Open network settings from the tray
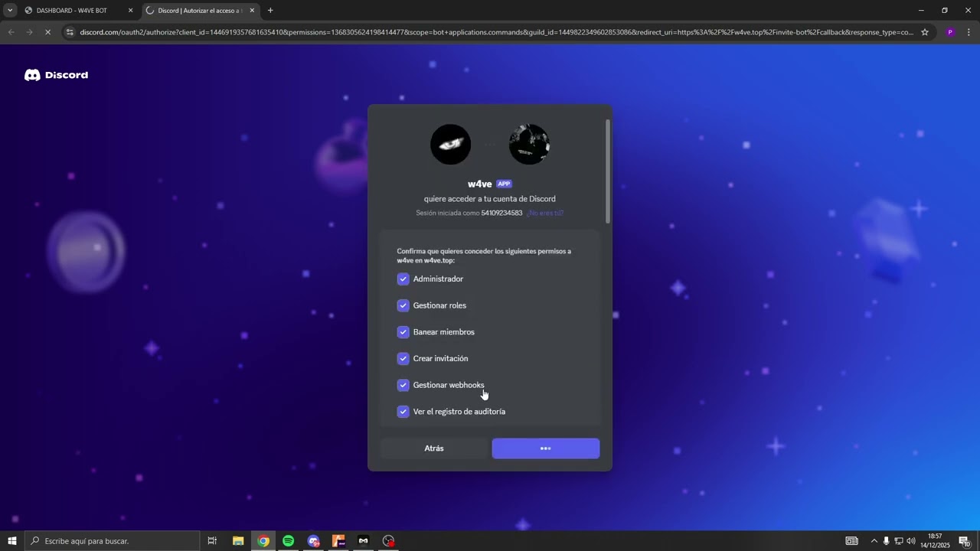Screen dimensions: 980x551 point(899,541)
